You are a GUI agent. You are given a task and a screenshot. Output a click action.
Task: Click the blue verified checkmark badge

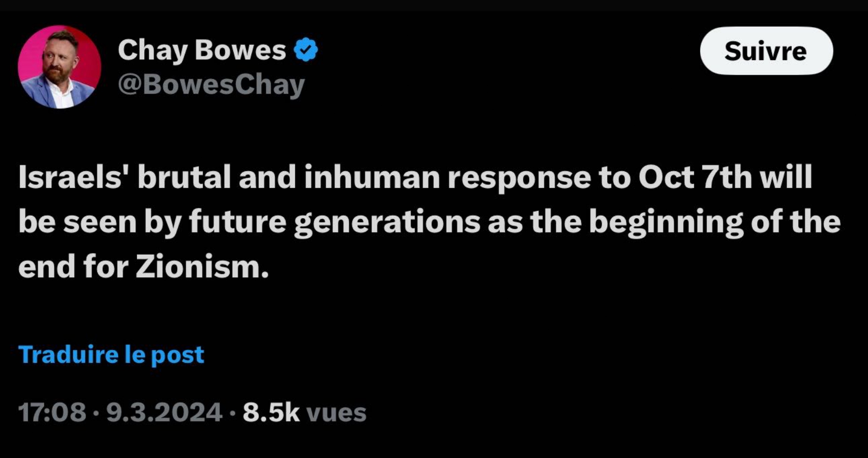pos(306,50)
